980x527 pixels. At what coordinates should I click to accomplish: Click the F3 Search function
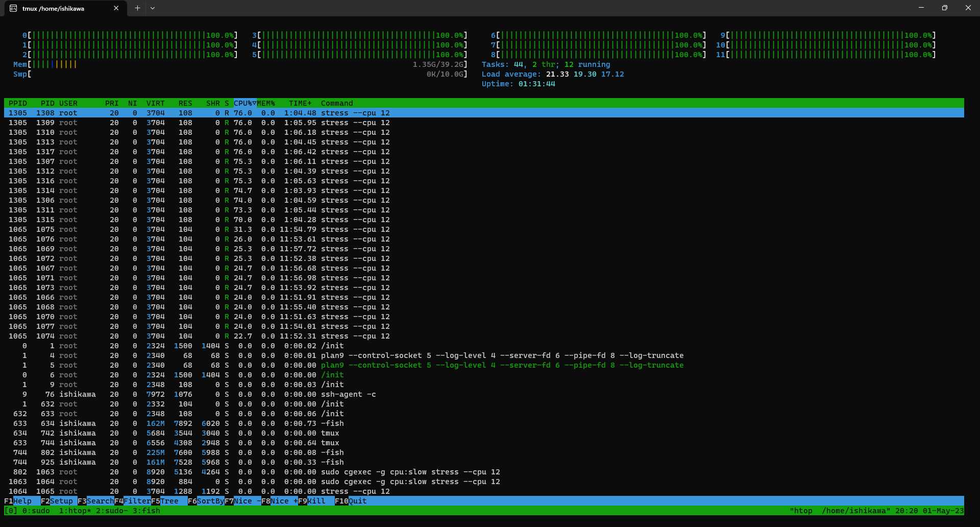click(95, 501)
